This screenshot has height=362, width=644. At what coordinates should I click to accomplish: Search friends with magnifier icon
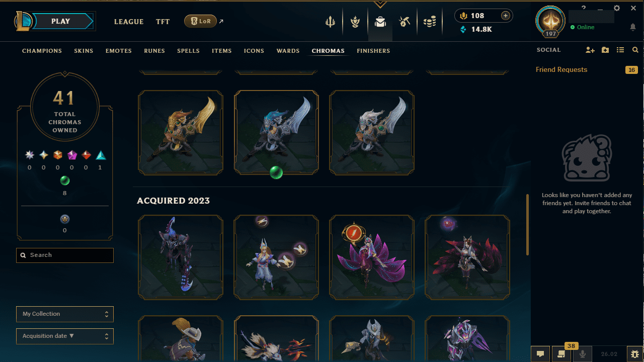[x=635, y=50]
